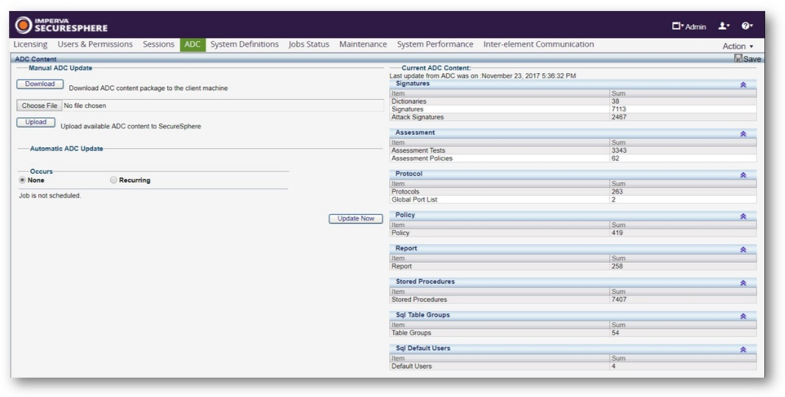Switch to the Maintenance tab
Viewport: 785px width, 397px height.
coord(363,44)
